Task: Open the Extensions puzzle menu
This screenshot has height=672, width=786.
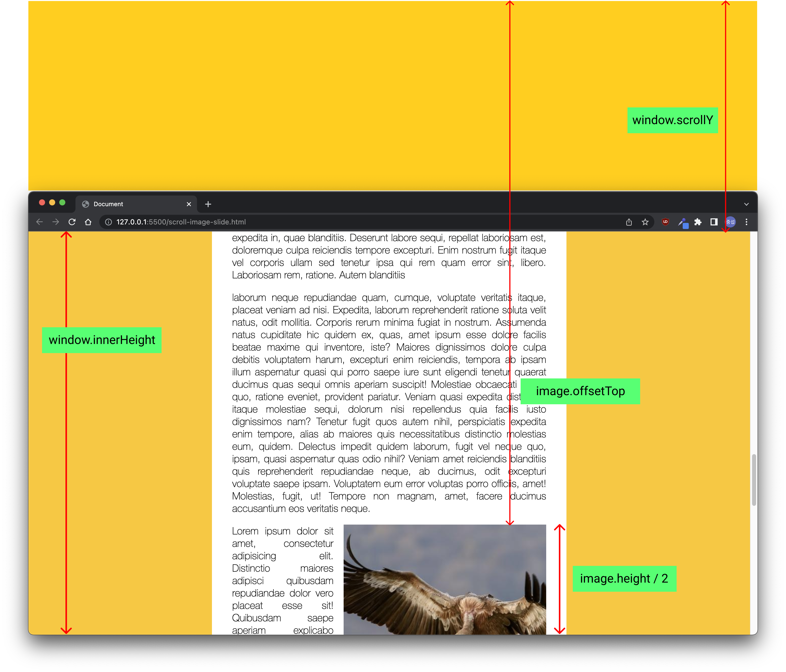Action: click(x=698, y=222)
